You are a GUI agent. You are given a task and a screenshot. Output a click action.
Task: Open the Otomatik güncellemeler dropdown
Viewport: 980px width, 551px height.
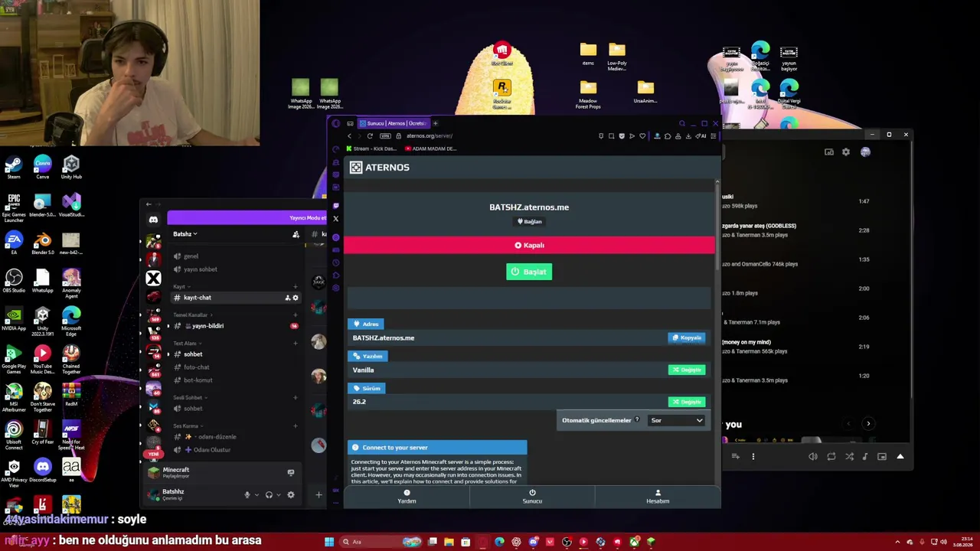[677, 420]
